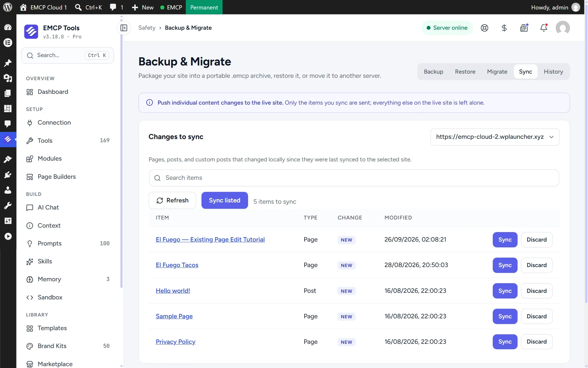Image resolution: width=588 pixels, height=368 pixels.
Task: Click the sidebar Search box
Action: 67,55
